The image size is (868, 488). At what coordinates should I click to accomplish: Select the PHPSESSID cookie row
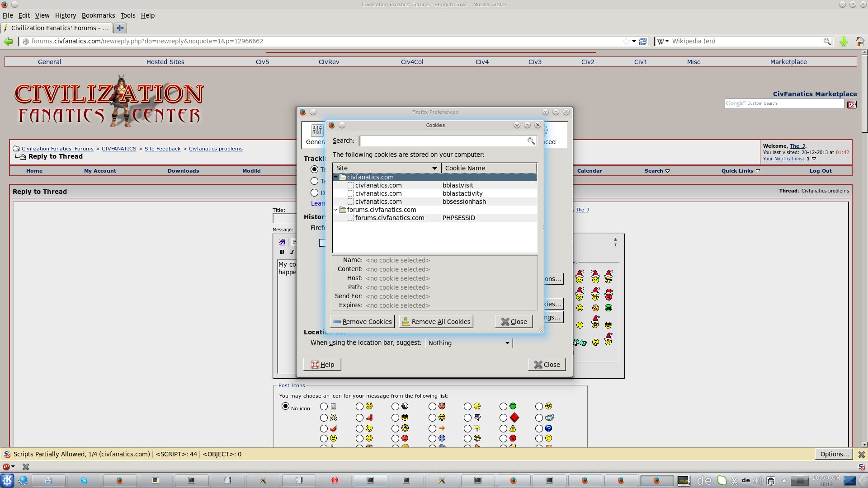[434, 218]
